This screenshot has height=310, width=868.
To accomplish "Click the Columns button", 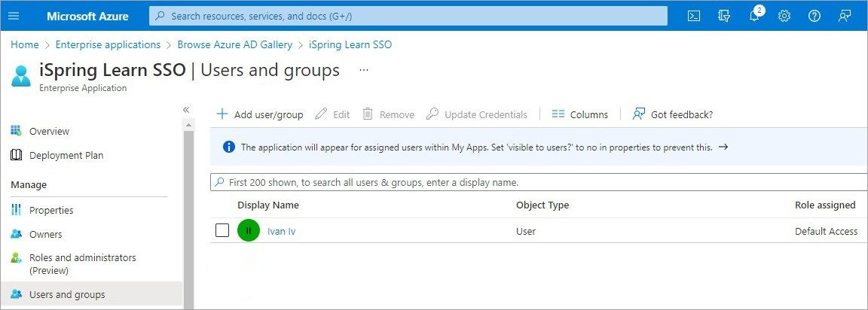I will pyautogui.click(x=580, y=114).
